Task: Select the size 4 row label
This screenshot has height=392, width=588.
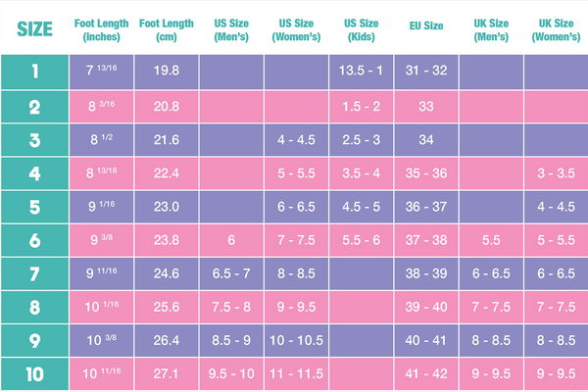Action: (34, 173)
